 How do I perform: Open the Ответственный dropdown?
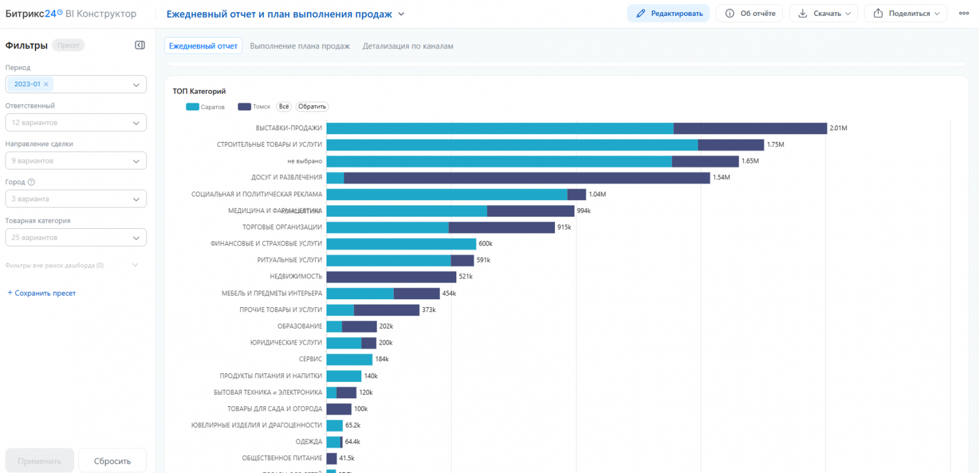(x=76, y=122)
